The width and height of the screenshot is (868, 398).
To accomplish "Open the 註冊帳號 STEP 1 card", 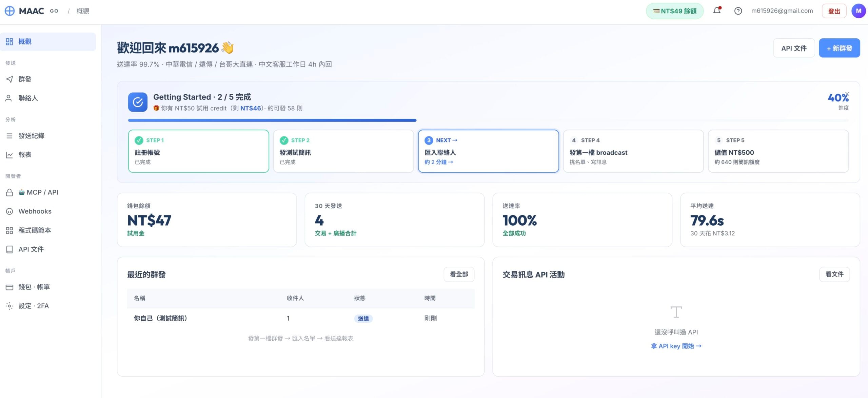I will pyautogui.click(x=199, y=151).
